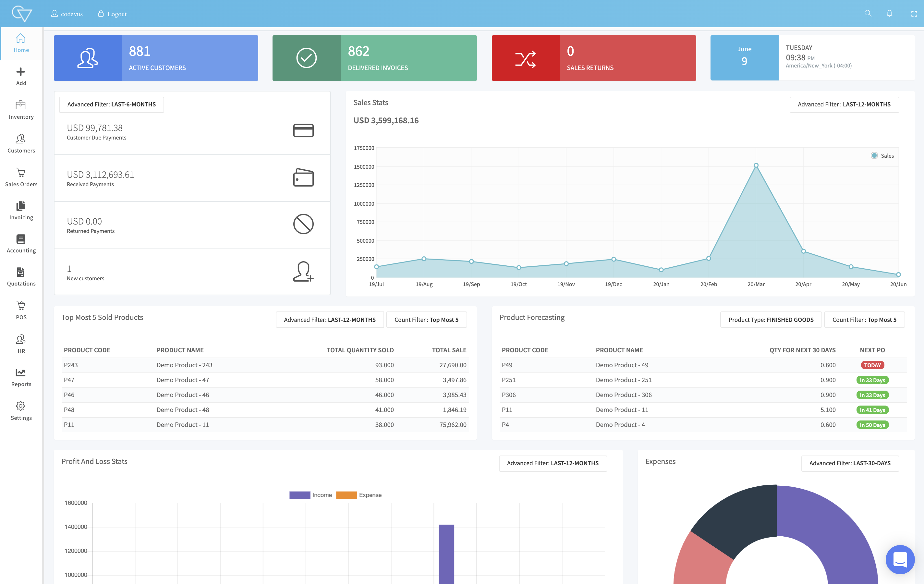The width and height of the screenshot is (924, 584).
Task: Click the app logo in top bar
Action: coord(21,13)
